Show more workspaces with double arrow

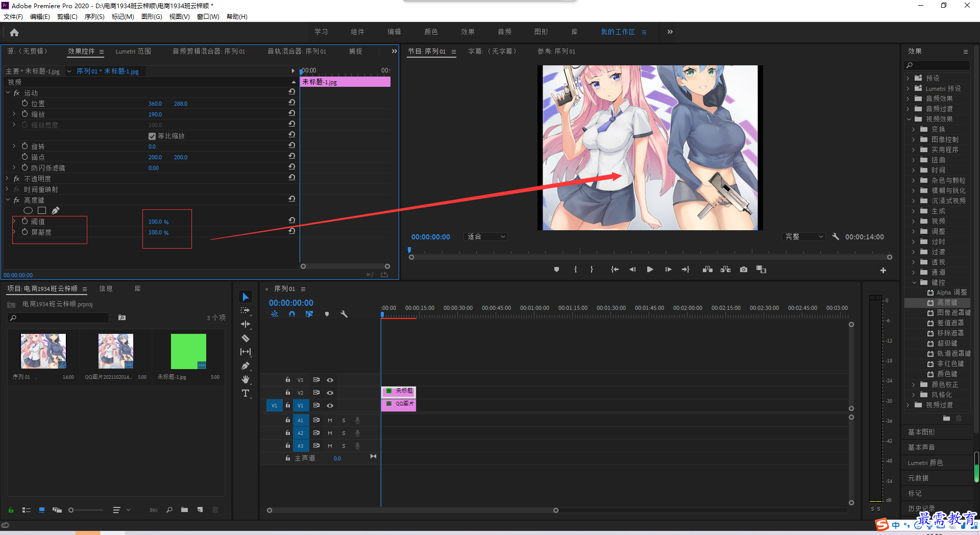coord(670,32)
